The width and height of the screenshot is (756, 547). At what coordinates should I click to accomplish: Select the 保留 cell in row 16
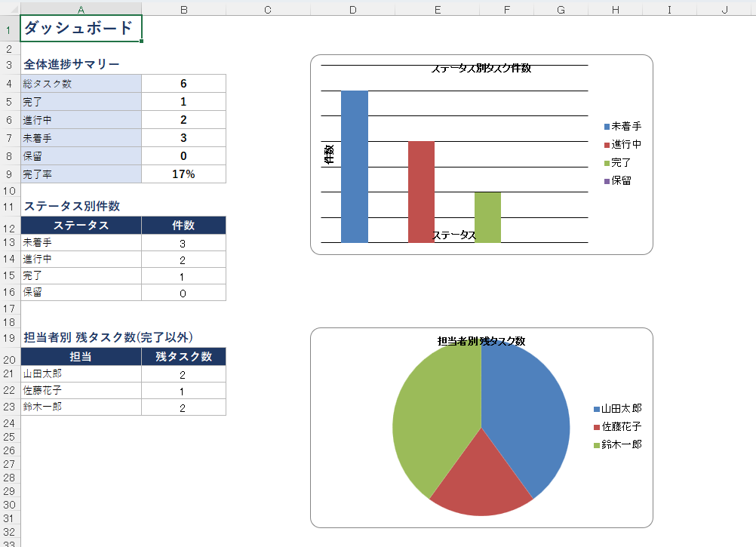click(x=81, y=292)
